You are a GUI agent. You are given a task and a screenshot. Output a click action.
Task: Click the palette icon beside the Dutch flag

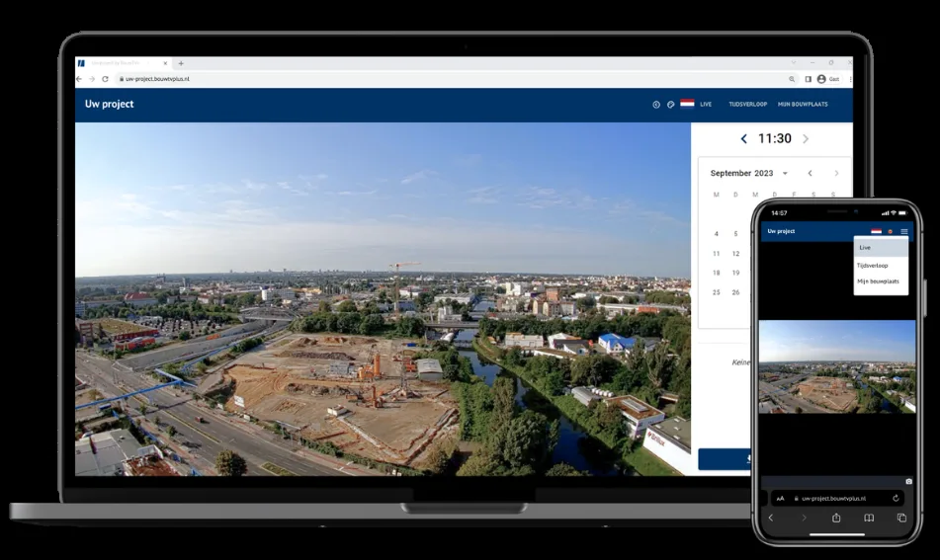point(671,105)
